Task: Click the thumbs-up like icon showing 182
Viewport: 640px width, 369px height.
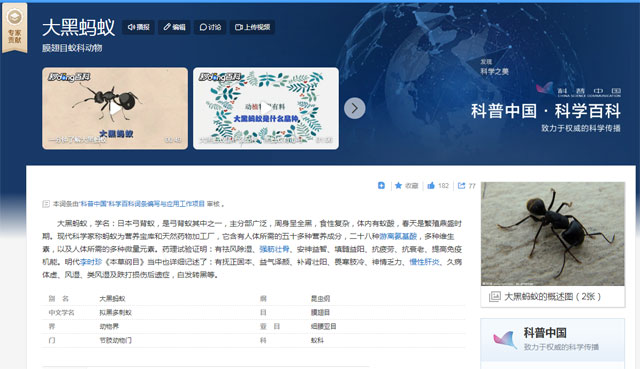Action: tap(431, 186)
